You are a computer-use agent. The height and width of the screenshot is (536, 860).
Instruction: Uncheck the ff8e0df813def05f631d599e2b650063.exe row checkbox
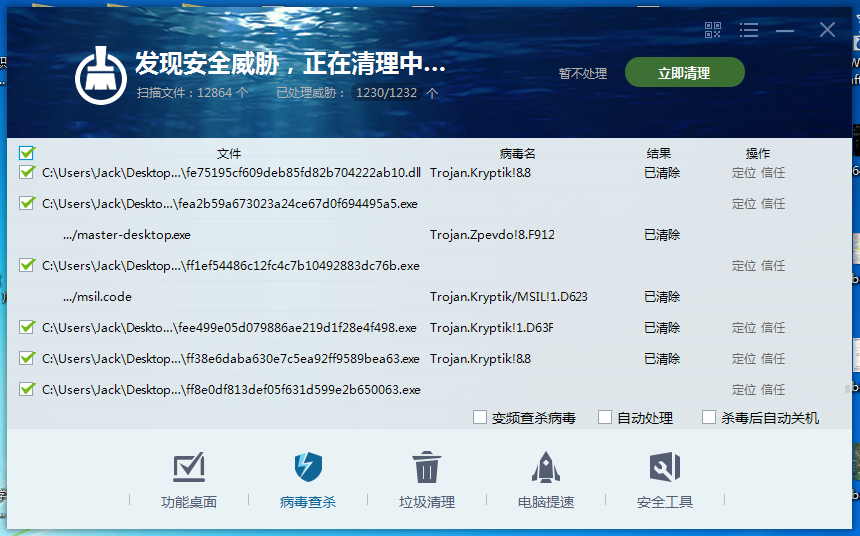pyautogui.click(x=26, y=389)
